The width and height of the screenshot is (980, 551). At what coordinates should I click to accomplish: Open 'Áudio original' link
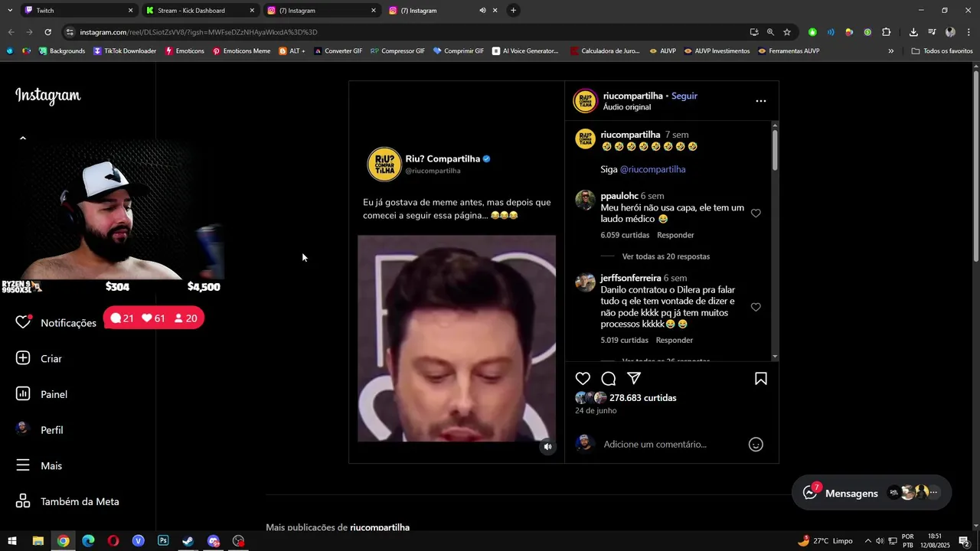click(626, 108)
